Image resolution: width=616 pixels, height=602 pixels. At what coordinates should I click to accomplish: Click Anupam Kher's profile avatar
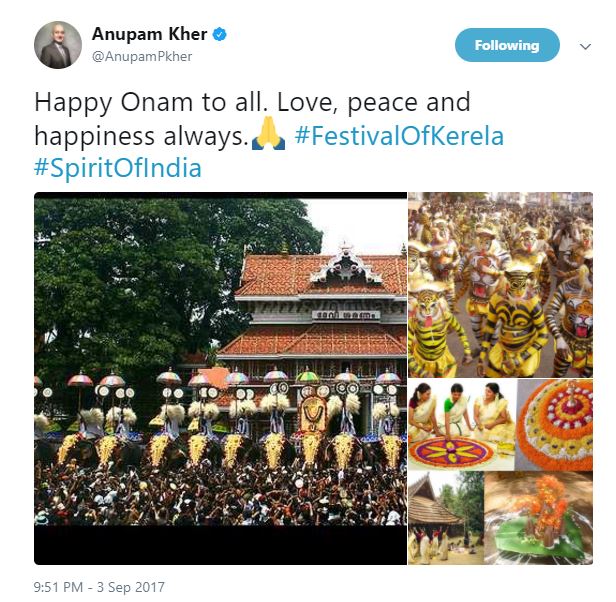pos(58,45)
